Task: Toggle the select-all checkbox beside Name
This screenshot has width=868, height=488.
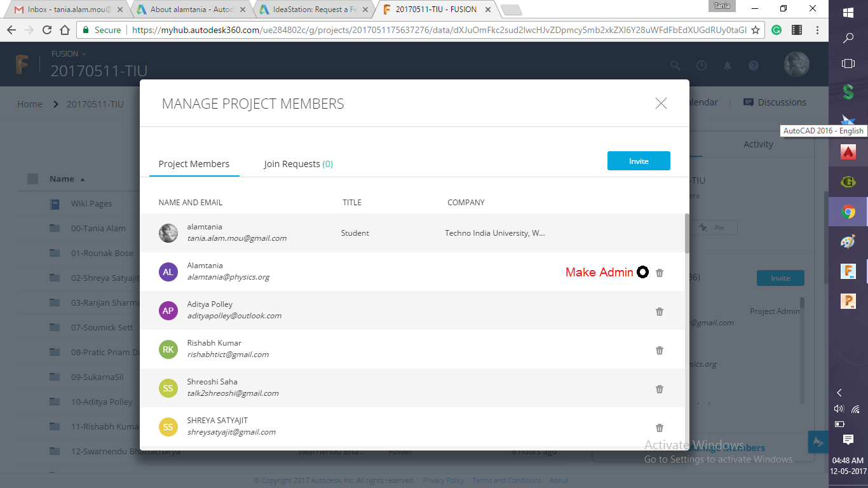Action: (x=32, y=179)
